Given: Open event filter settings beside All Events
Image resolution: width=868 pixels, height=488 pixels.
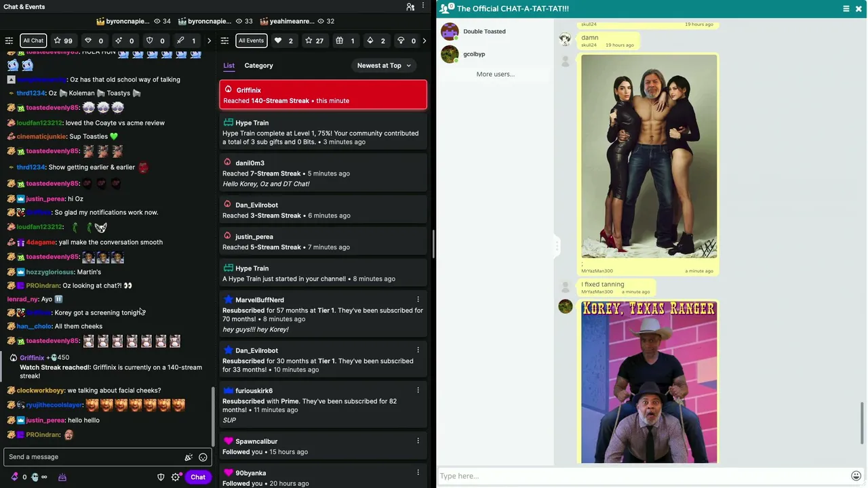Looking at the screenshot, I should (x=225, y=41).
